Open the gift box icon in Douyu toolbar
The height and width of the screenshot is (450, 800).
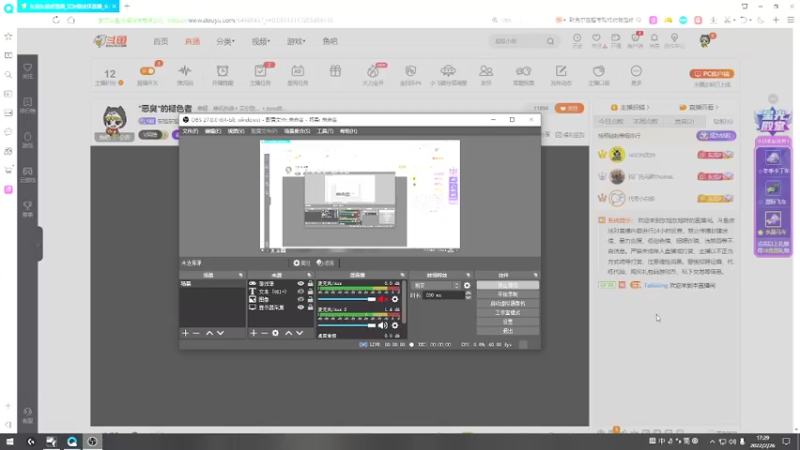(x=335, y=71)
